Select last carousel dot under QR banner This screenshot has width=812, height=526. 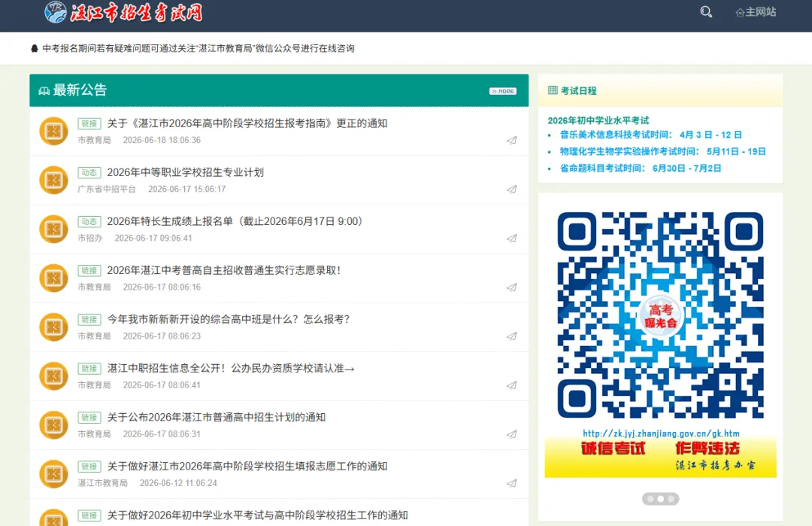671,499
